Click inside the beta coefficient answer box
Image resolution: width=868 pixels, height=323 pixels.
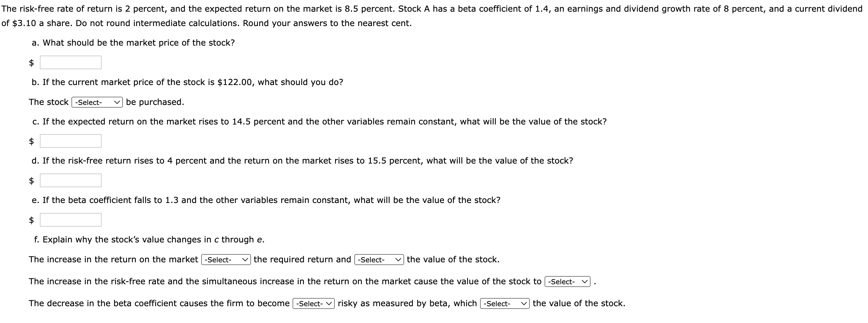tap(71, 220)
